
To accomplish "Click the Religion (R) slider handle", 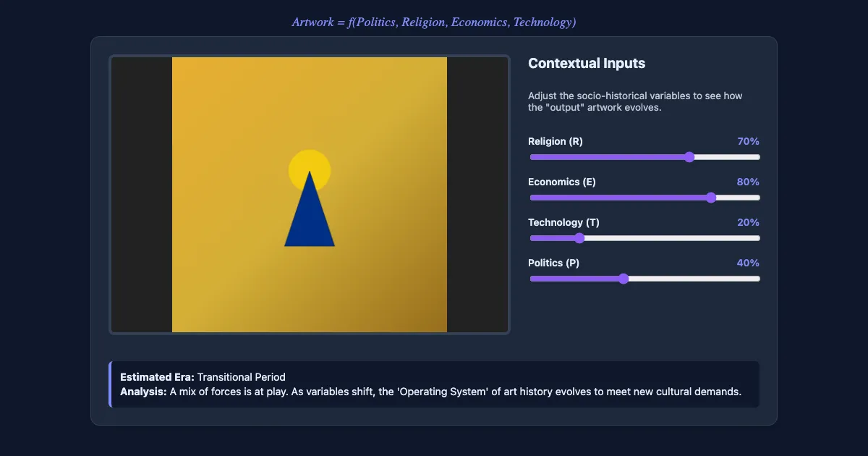I will (689, 157).
